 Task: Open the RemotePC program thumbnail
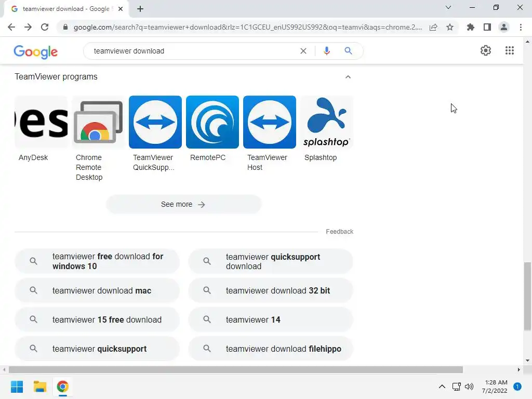[x=212, y=122]
